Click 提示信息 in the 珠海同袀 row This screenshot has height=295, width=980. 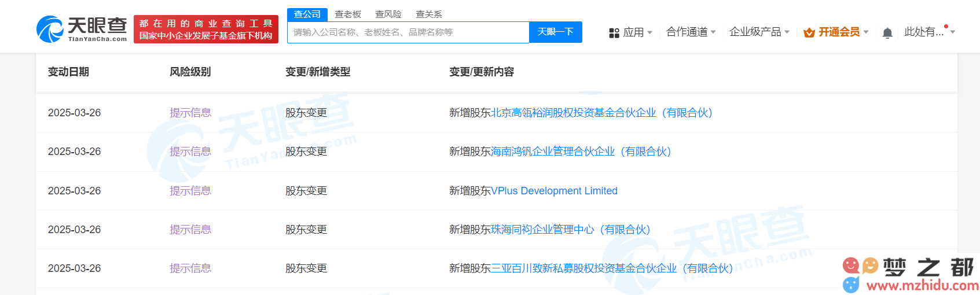[x=190, y=230]
